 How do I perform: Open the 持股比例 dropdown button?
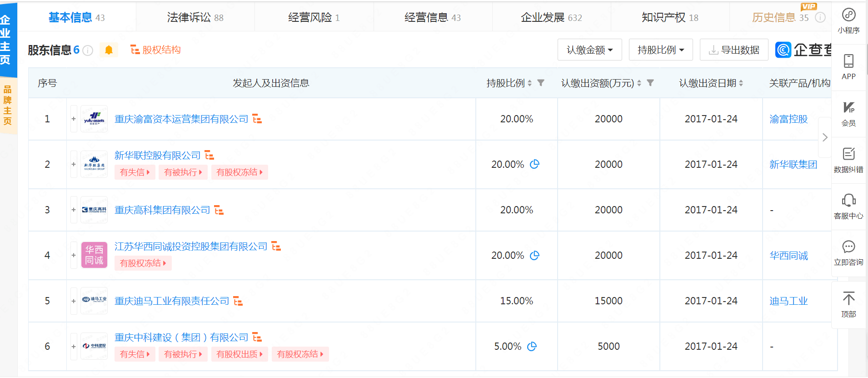[x=661, y=50]
